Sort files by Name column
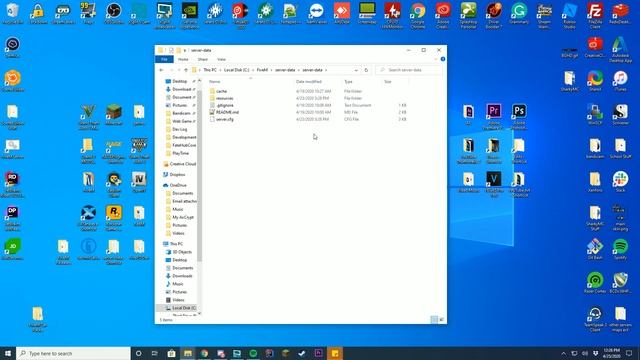This screenshot has height=360, width=640. (215, 82)
